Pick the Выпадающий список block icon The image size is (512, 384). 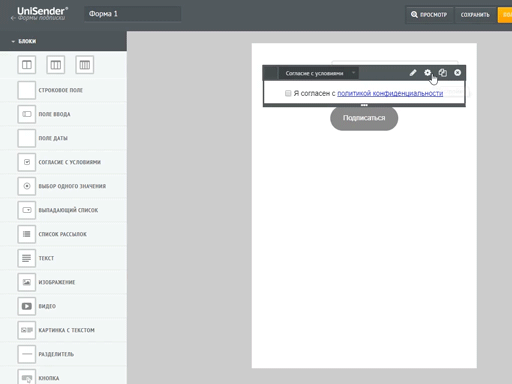(27, 210)
